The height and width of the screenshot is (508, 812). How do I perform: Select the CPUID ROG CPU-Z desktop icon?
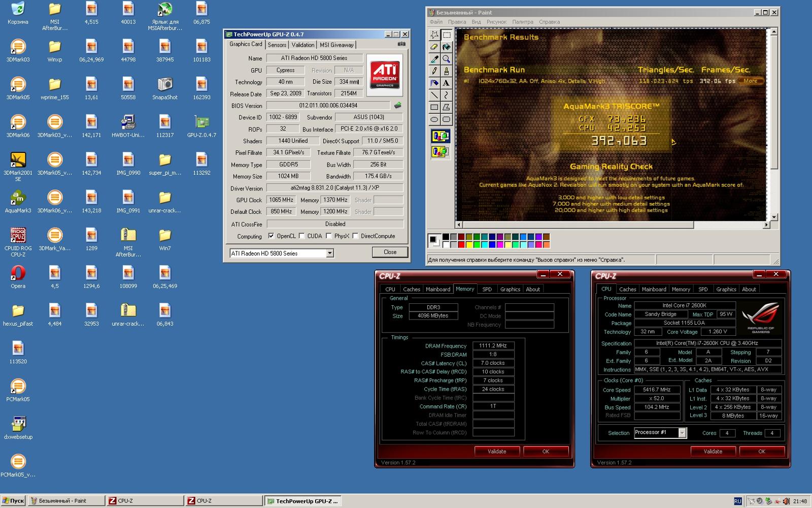18,242
